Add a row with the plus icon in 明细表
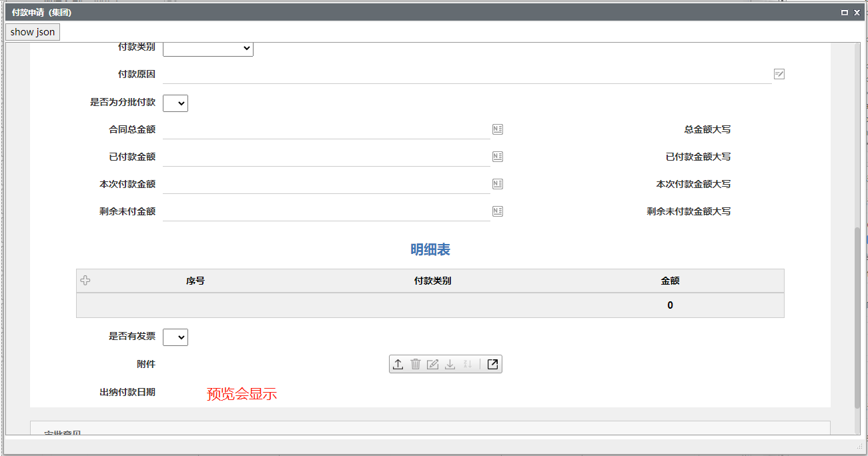The width and height of the screenshot is (868, 456). [x=85, y=281]
